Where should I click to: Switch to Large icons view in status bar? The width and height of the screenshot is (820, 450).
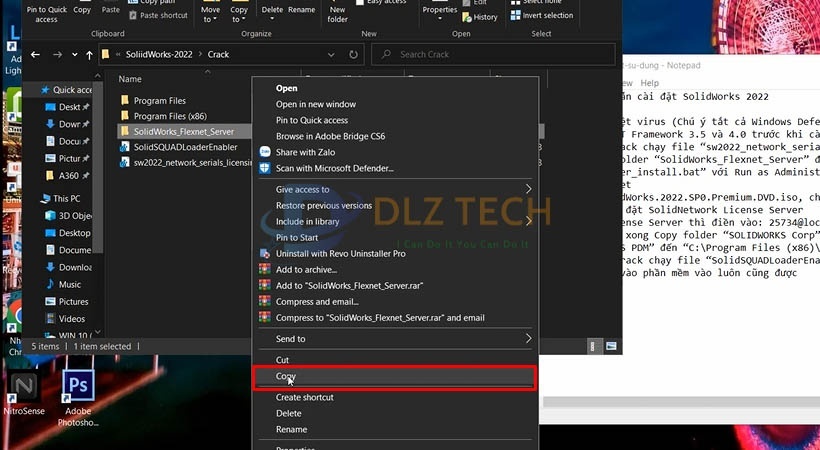pyautogui.click(x=611, y=346)
